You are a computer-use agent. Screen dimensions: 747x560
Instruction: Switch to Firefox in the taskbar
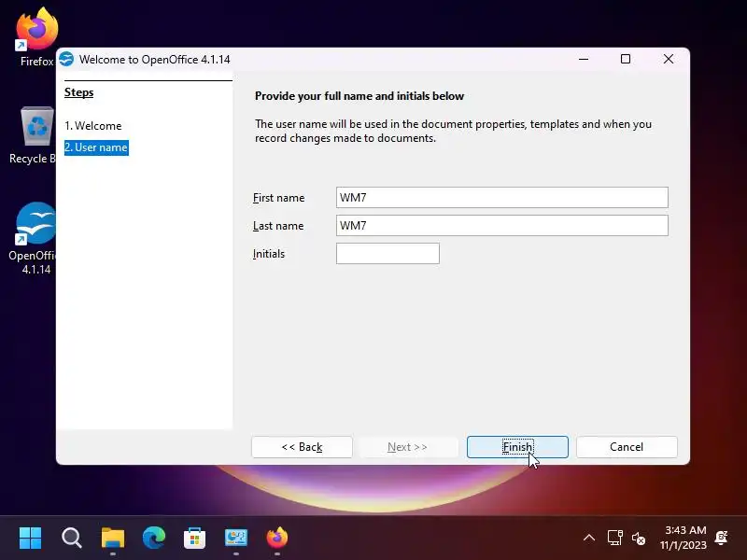(277, 539)
